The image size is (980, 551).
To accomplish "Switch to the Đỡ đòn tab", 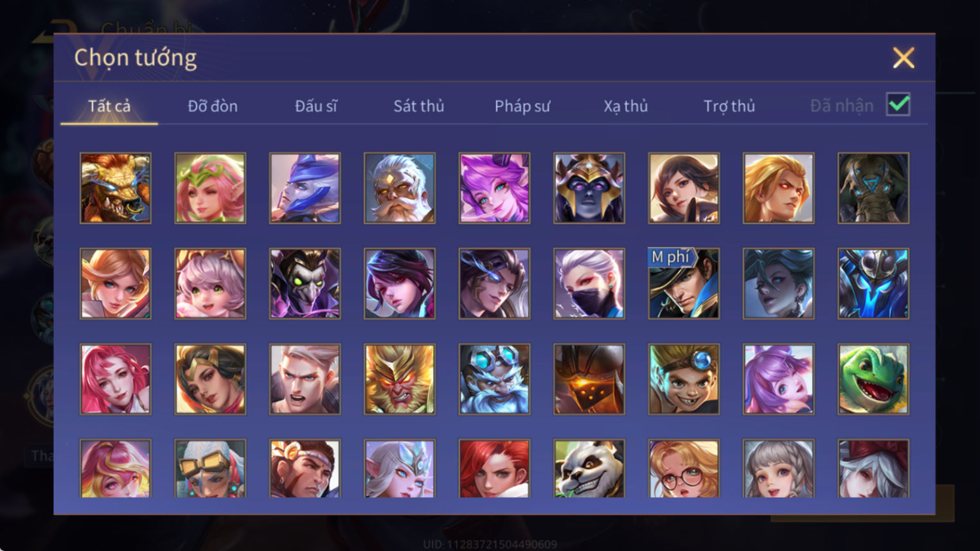I will point(213,106).
